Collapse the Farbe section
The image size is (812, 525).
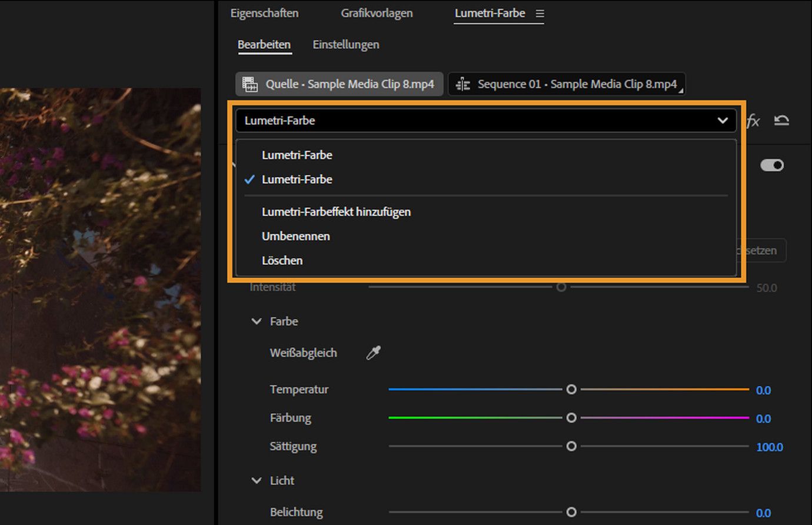point(255,321)
